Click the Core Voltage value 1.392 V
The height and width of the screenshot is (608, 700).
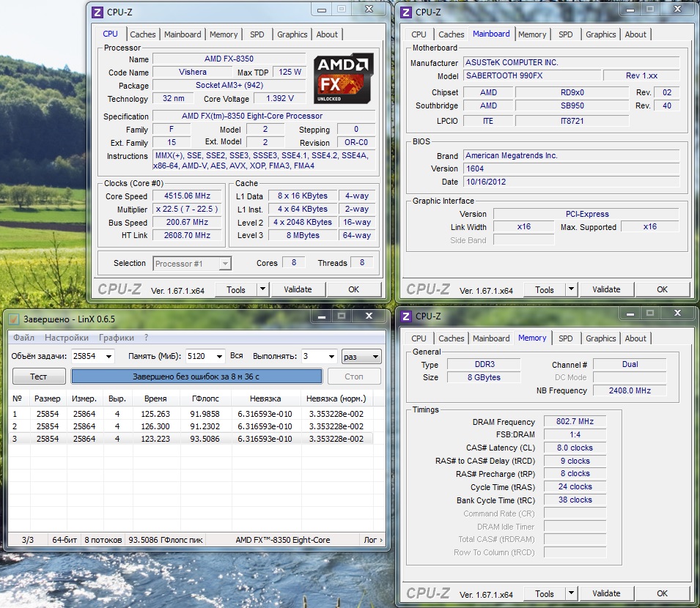pos(280,98)
